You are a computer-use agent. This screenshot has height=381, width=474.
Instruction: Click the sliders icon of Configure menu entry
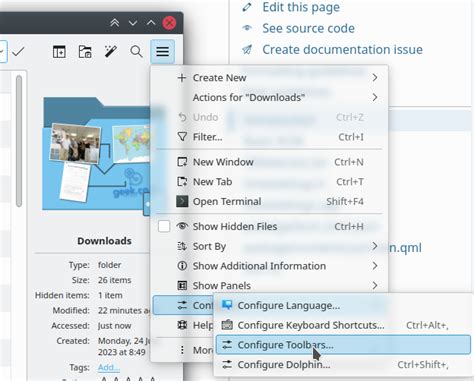[x=182, y=305]
